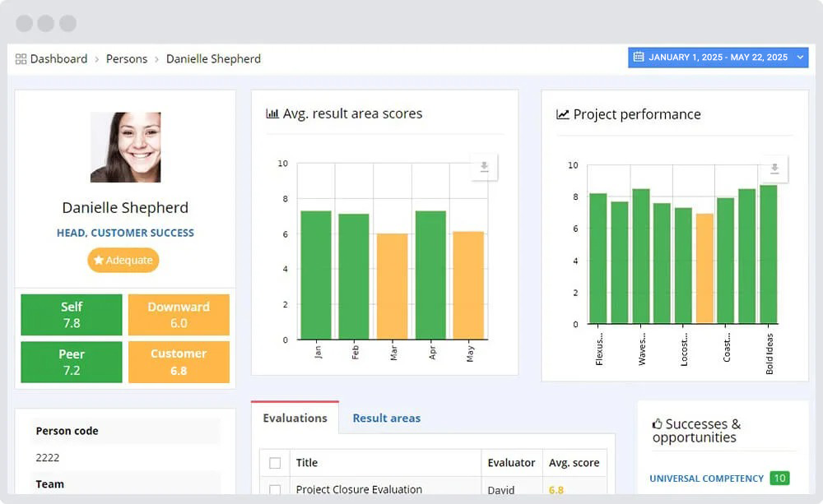This screenshot has width=823, height=504.
Task: Switch to the Result areas tab
Action: (387, 418)
